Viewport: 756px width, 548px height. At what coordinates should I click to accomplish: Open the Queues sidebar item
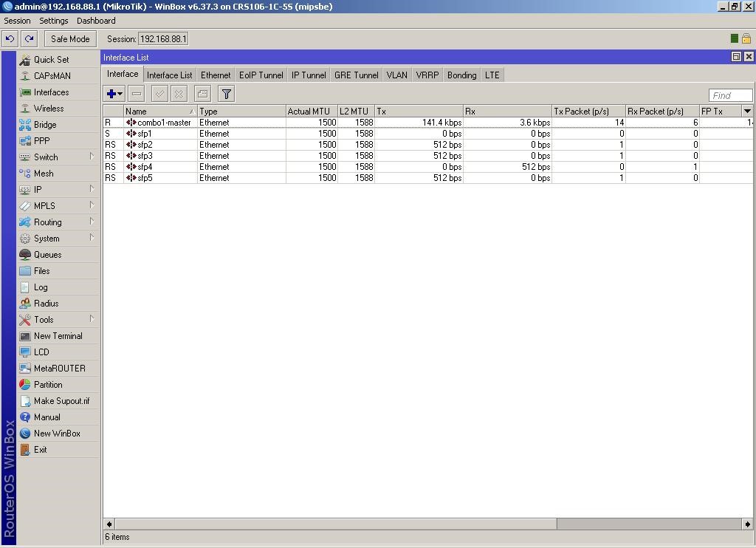(x=47, y=255)
